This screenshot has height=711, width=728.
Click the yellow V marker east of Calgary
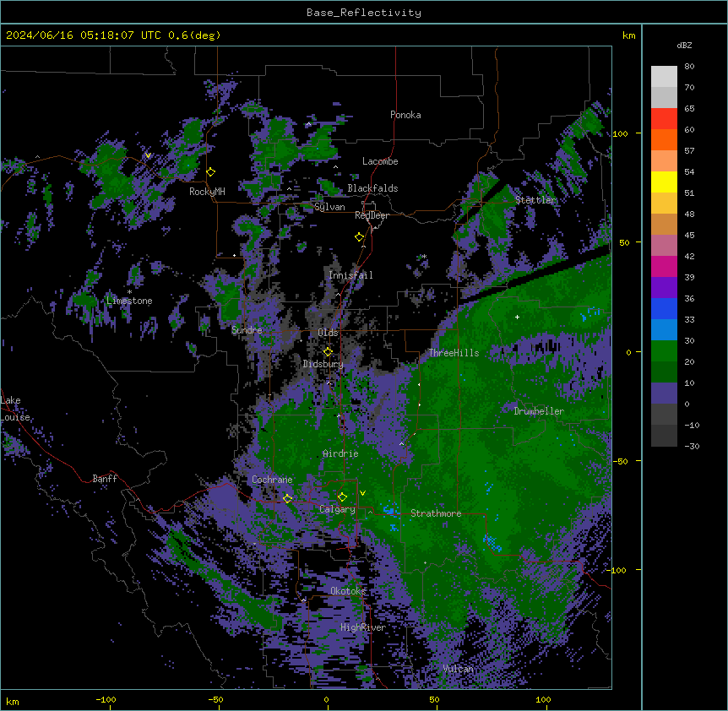[362, 493]
